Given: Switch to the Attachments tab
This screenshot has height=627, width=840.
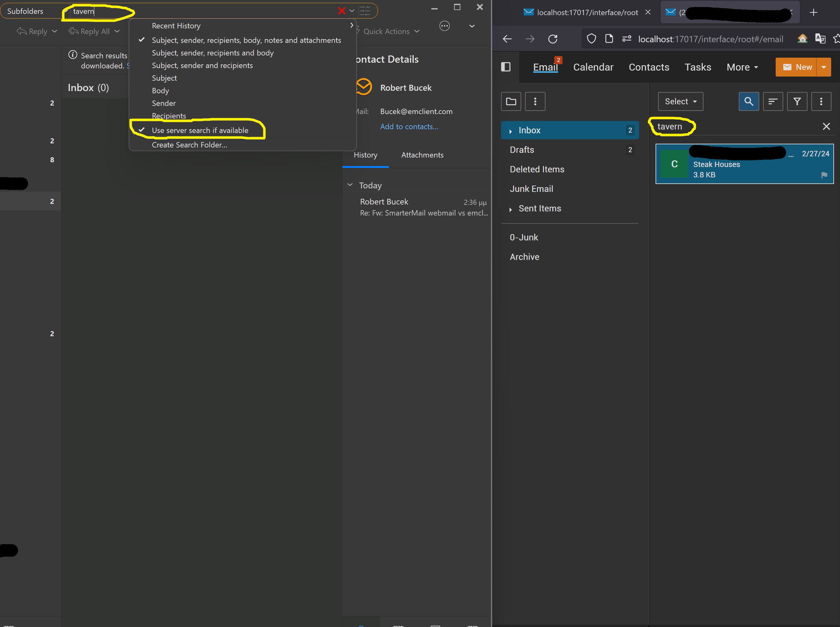Looking at the screenshot, I should tap(422, 155).
